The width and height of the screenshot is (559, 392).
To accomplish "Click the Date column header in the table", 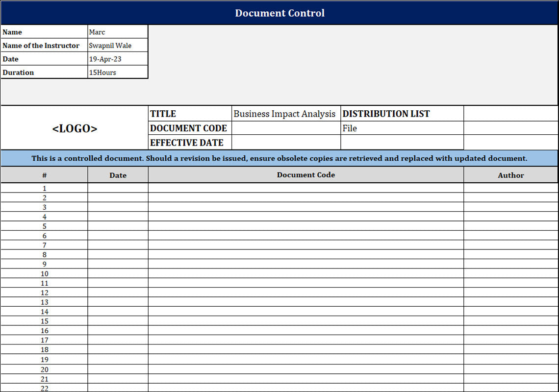I will click(x=118, y=175).
